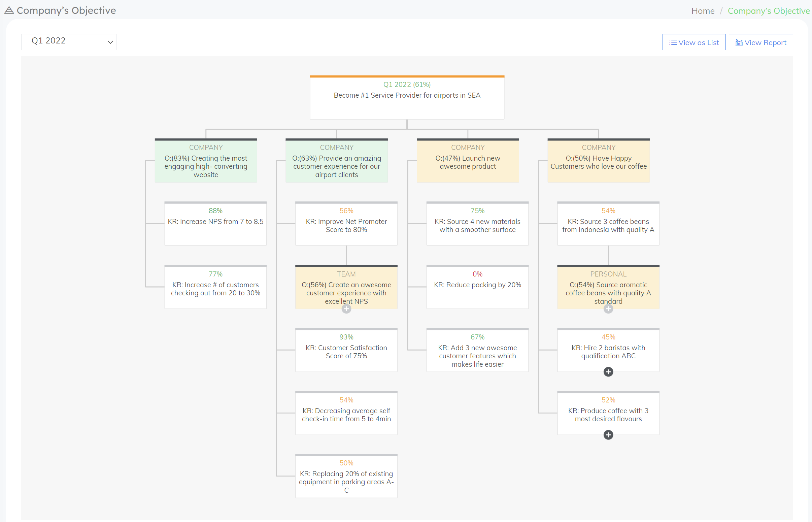Screen dimensions: 812x522
Task: Open KR Reduce packing by 20%
Action: (477, 287)
